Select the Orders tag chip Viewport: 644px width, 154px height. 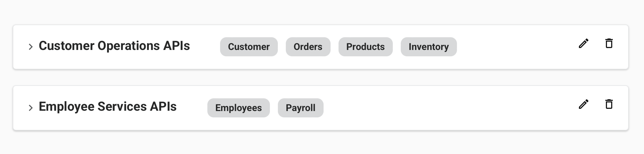tap(308, 47)
